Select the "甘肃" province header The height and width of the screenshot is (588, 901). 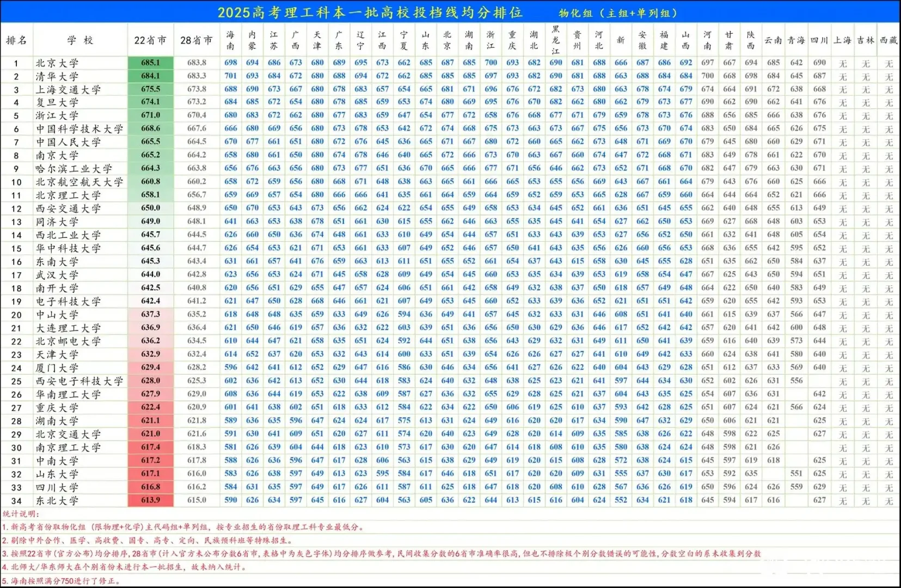(729, 40)
